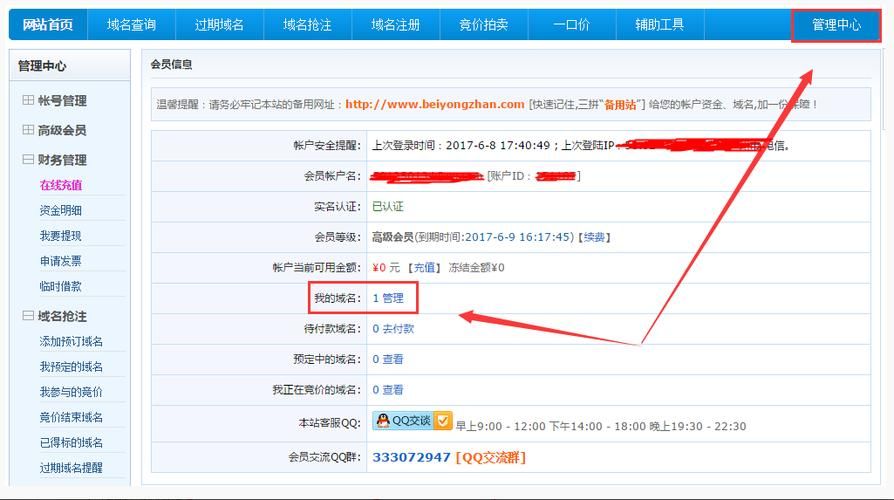Screen dimensions: 894x500
Task: Click 去付款 for pending domains
Action: point(398,329)
